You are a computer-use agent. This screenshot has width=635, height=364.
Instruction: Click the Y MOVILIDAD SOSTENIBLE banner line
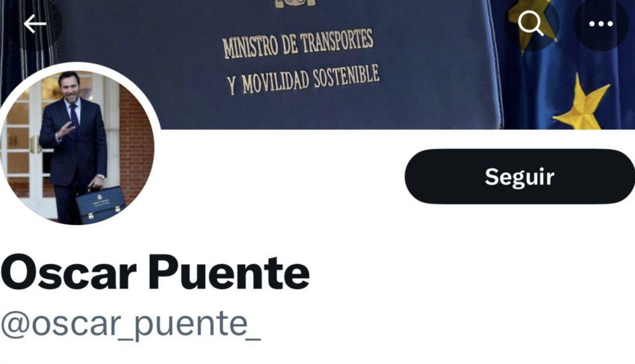(304, 79)
